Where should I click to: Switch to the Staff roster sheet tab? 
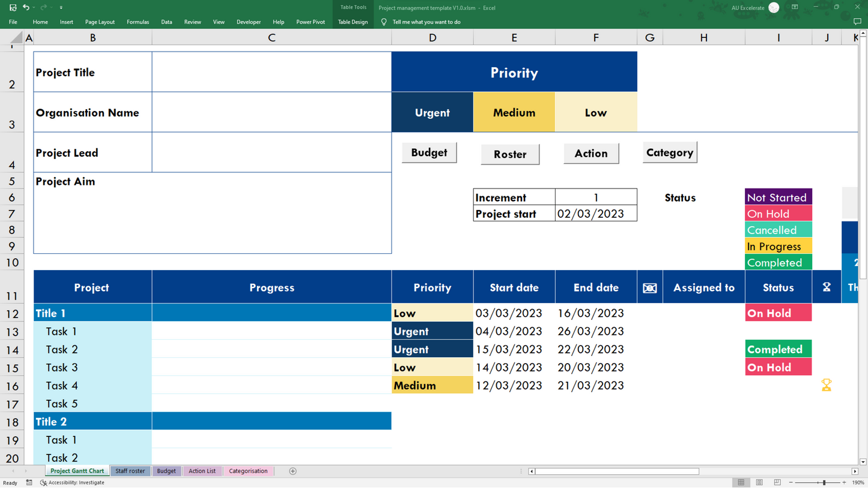point(130,471)
